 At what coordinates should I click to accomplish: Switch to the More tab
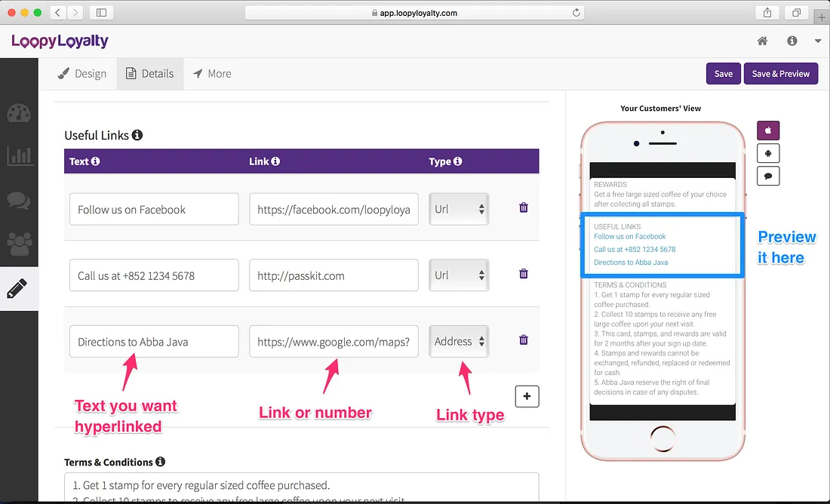(212, 74)
